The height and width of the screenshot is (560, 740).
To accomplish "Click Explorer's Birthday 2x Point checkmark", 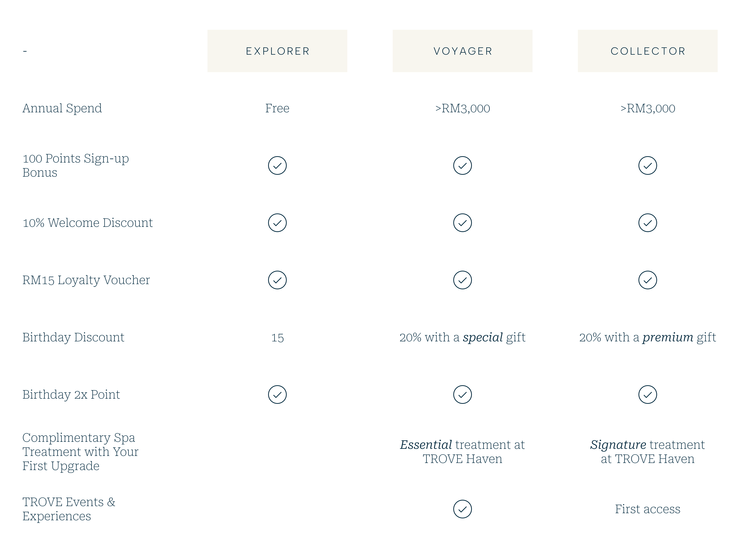I will [277, 394].
